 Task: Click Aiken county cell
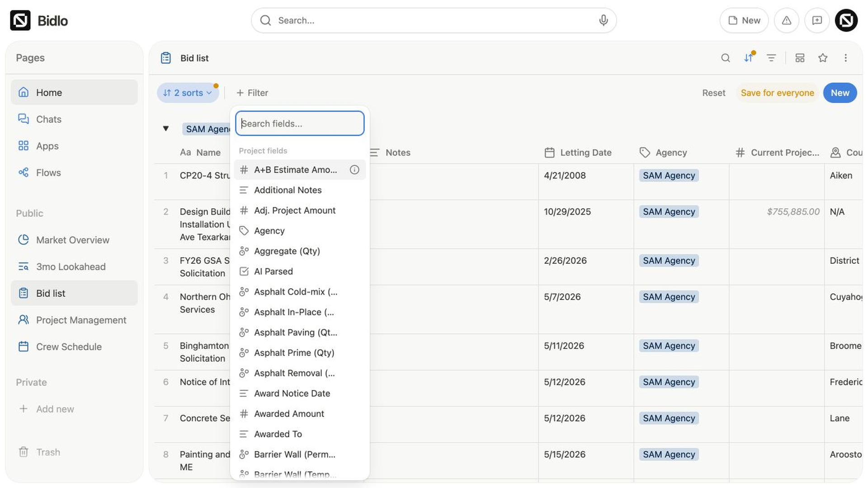pyautogui.click(x=843, y=182)
